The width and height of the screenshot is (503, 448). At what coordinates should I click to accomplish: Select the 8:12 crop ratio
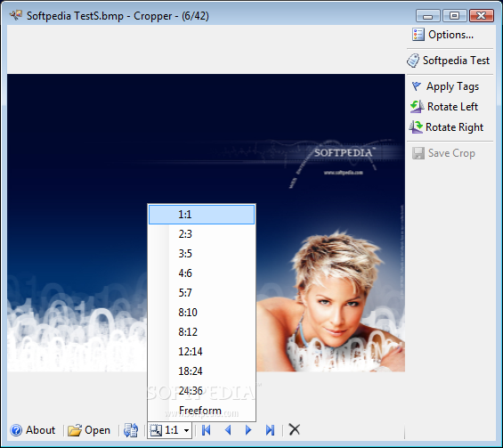202,332
